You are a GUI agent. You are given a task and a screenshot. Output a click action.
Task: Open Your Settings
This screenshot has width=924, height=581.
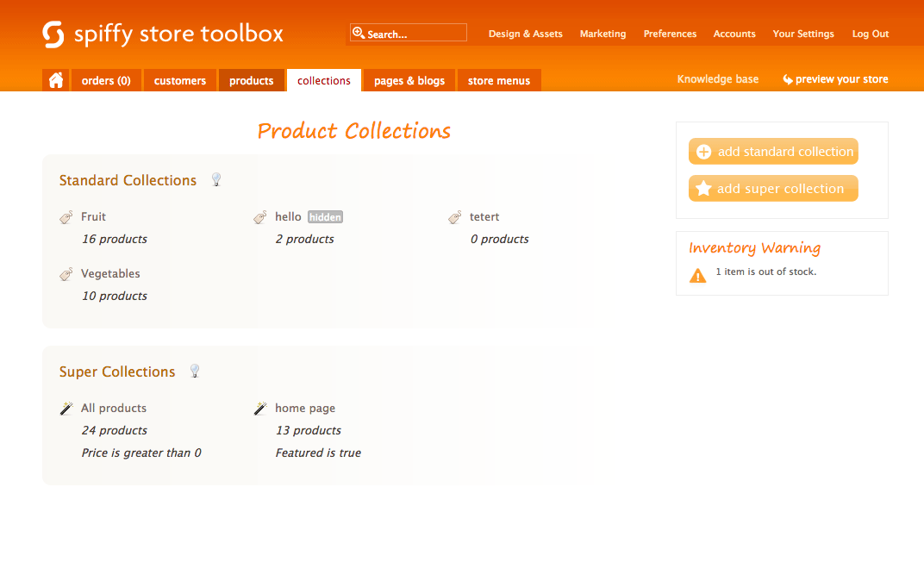(x=802, y=34)
